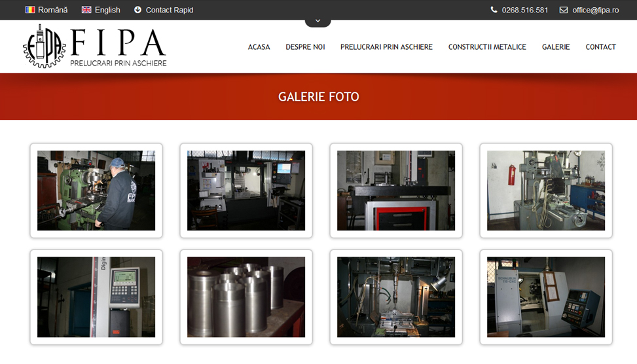637x364 pixels.
Task: Open PRELUCRARI PRIN ASCHIERE menu
Action: coord(386,47)
